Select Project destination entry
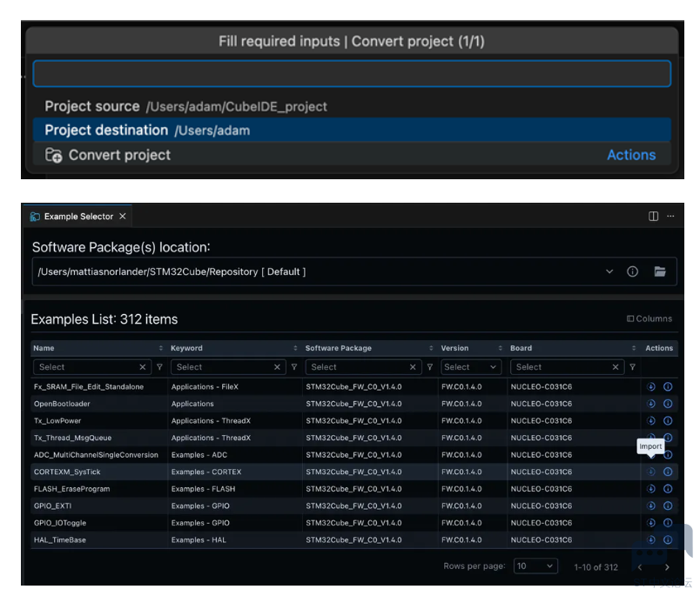Screen dimensions: 700x596 [352, 131]
